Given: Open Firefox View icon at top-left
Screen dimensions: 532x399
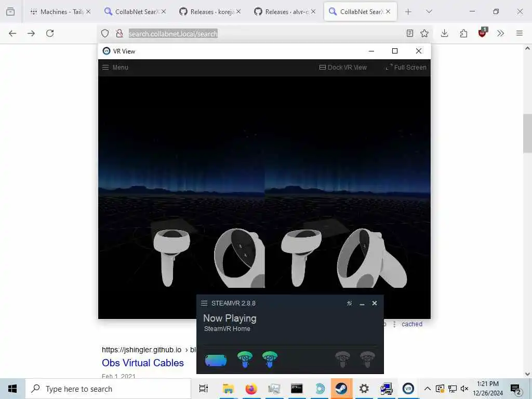Looking at the screenshot, I should click(x=10, y=12).
